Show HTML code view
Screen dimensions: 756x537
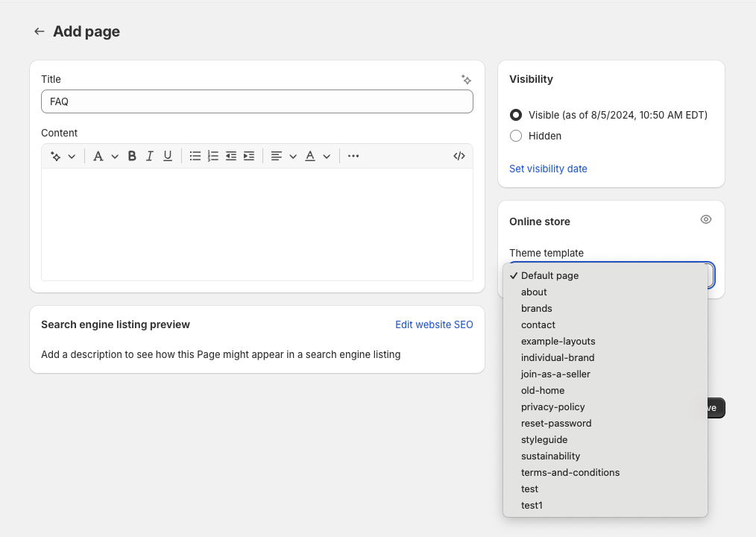pos(459,156)
